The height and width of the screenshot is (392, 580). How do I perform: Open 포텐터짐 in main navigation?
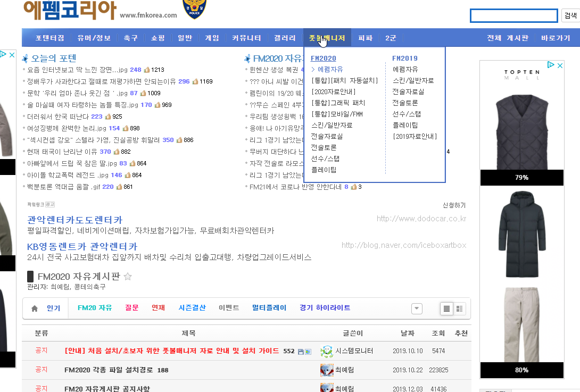click(x=50, y=38)
